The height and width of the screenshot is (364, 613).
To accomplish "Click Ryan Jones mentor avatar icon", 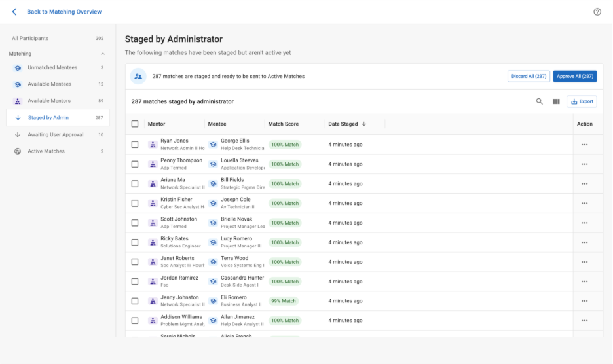I will (153, 145).
